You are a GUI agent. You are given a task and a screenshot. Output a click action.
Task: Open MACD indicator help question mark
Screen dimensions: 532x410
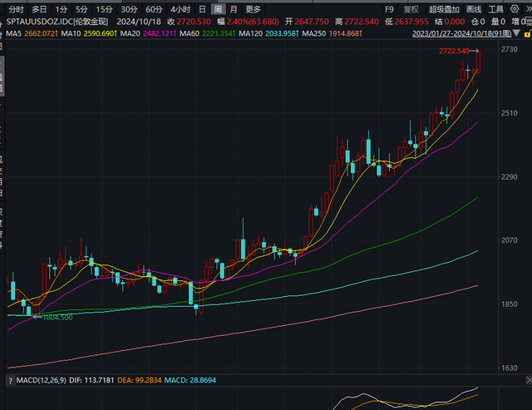10,380
